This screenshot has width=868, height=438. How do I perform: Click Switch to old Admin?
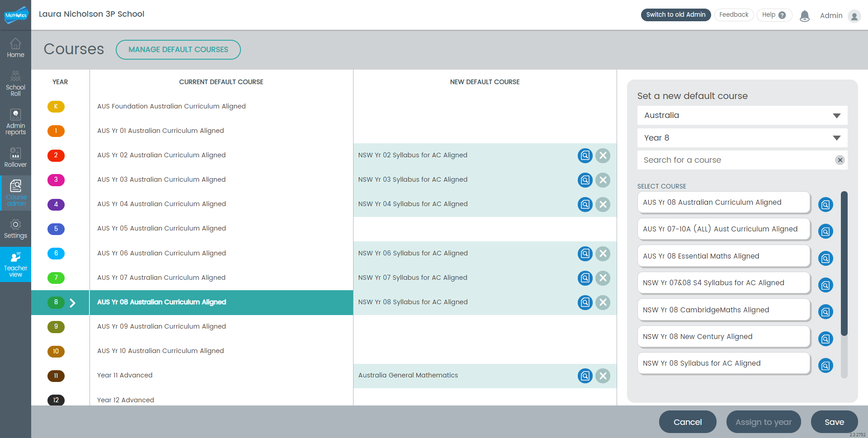coord(676,15)
